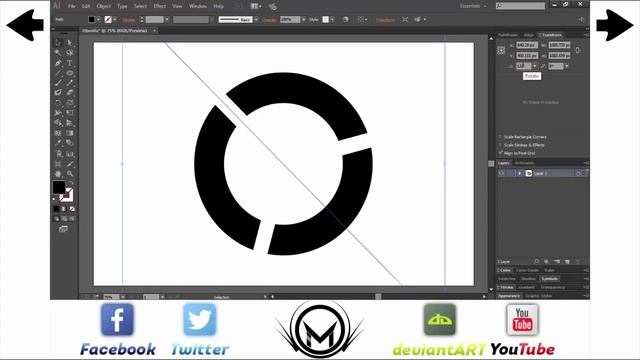Open Arrange Documents icon in menu bar

point(255,6)
